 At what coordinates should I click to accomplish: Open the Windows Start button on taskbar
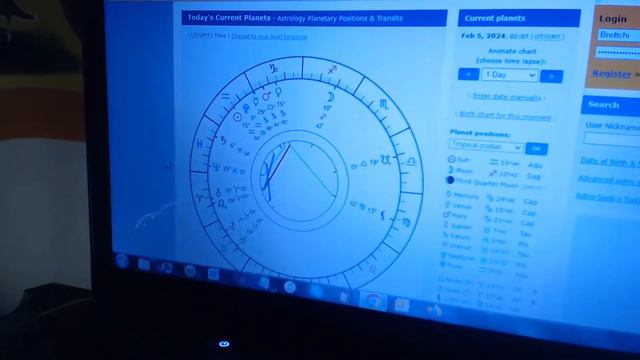coord(122,261)
